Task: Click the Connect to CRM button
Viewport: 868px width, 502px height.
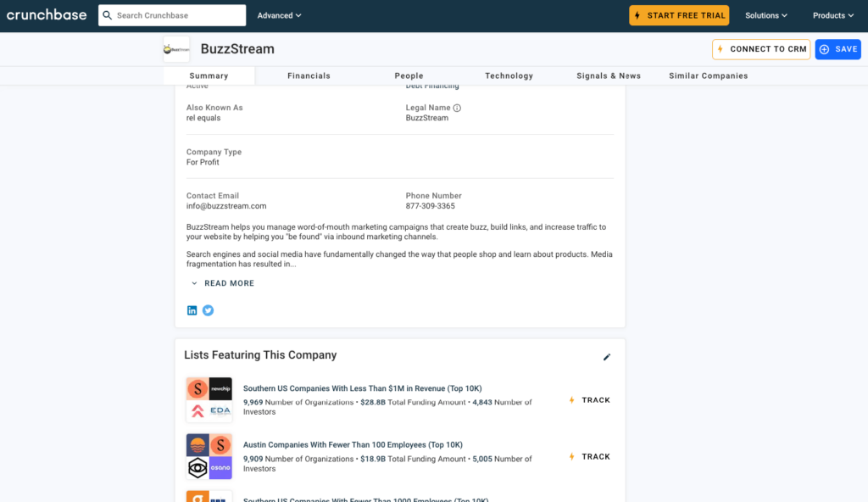Action: pos(760,49)
